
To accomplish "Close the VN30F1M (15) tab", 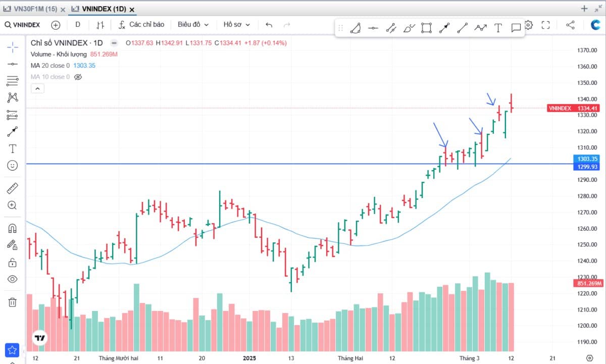I will (63, 10).
